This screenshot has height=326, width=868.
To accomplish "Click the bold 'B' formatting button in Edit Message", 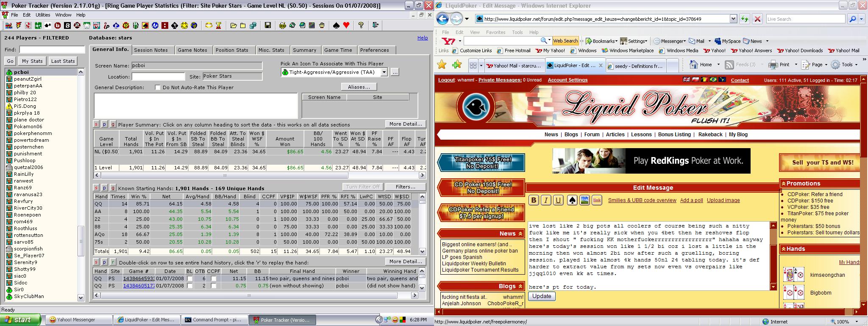I will point(534,200).
